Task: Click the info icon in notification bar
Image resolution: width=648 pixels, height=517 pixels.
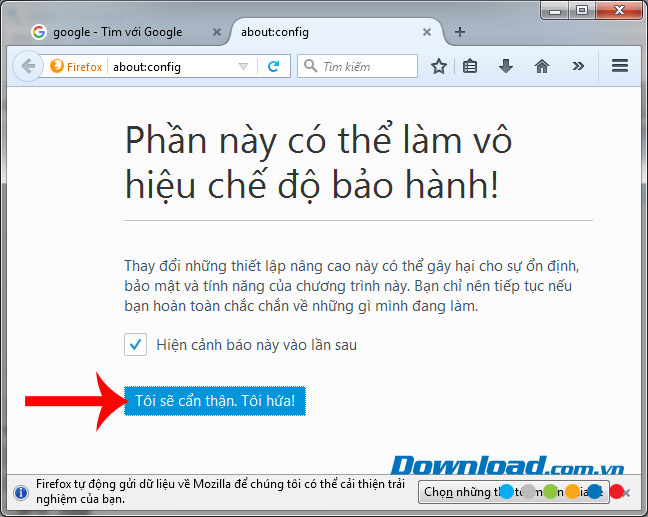Action: pyautogui.click(x=21, y=492)
